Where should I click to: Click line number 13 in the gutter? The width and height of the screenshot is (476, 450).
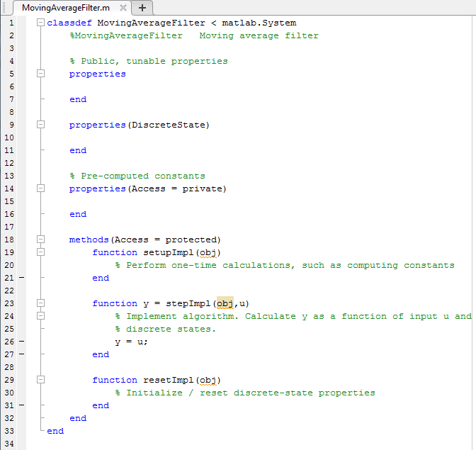(11, 176)
